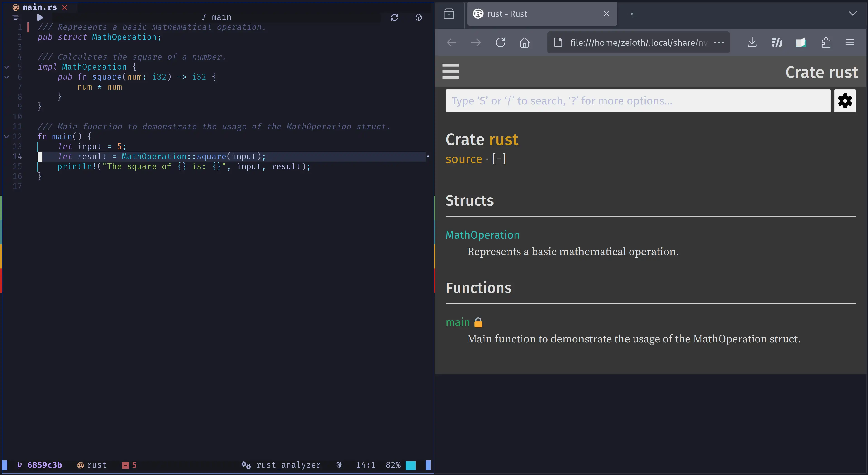The height and width of the screenshot is (475, 868).
Task: Click the browser Back arrow
Action: pos(451,43)
